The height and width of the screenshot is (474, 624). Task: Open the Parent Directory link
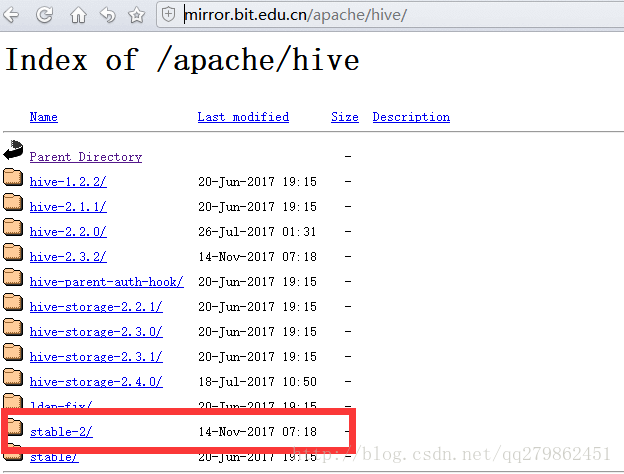click(x=86, y=157)
